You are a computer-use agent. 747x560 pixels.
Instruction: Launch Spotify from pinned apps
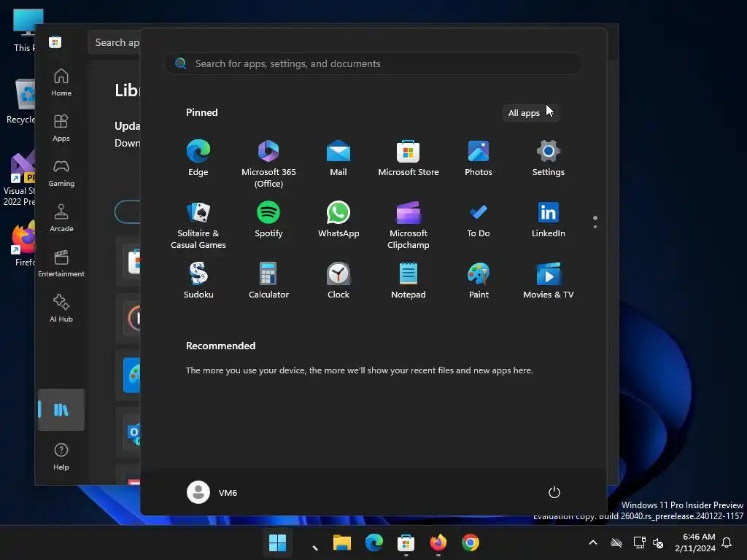(268, 219)
